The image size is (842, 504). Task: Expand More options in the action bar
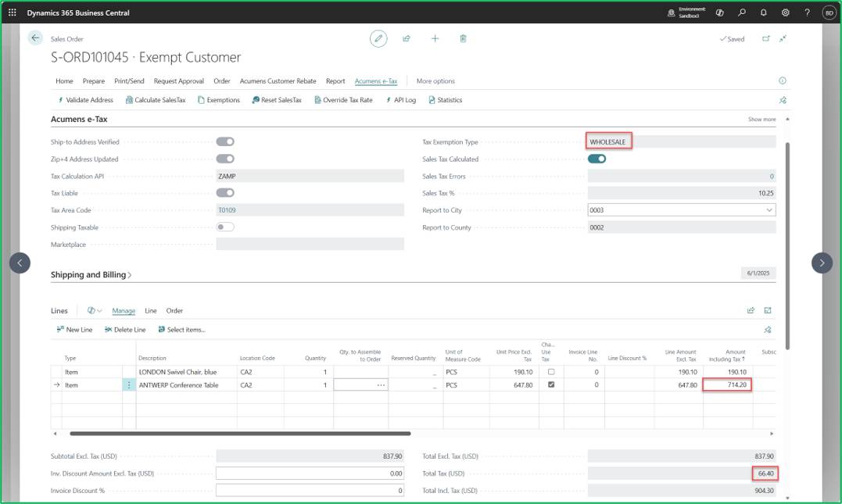pyautogui.click(x=435, y=81)
